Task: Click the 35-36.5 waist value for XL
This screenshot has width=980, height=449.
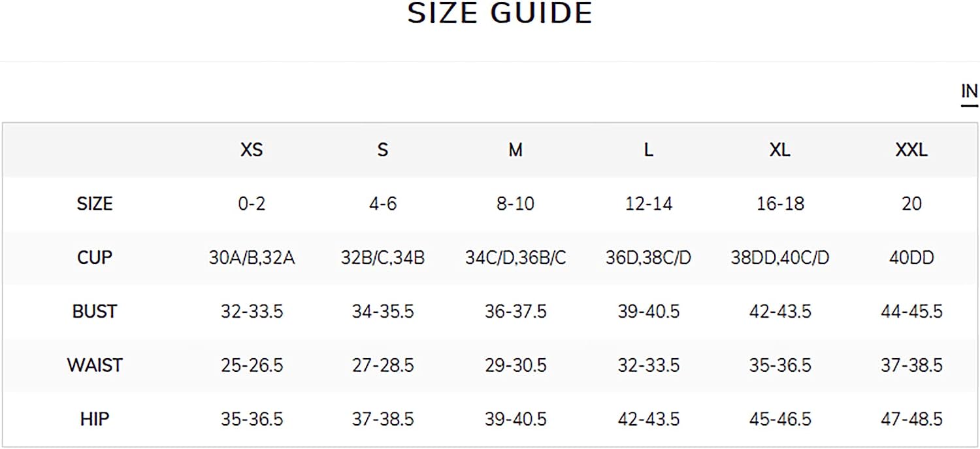Action: coord(779,365)
